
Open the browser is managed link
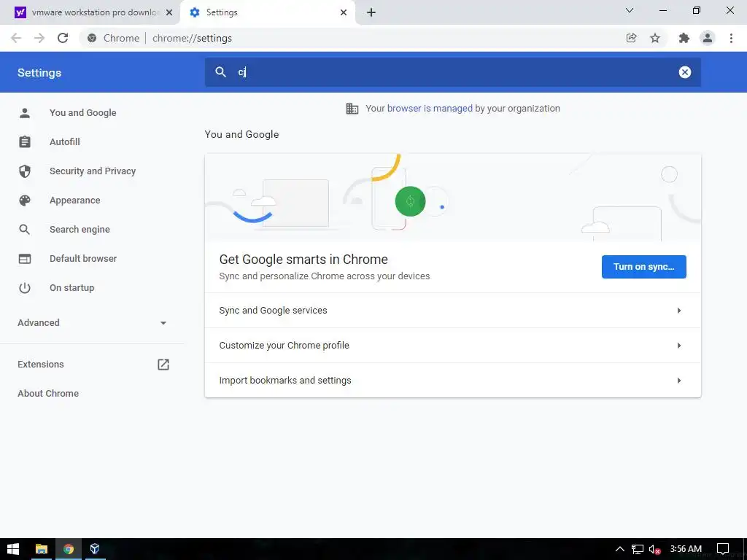coord(430,109)
